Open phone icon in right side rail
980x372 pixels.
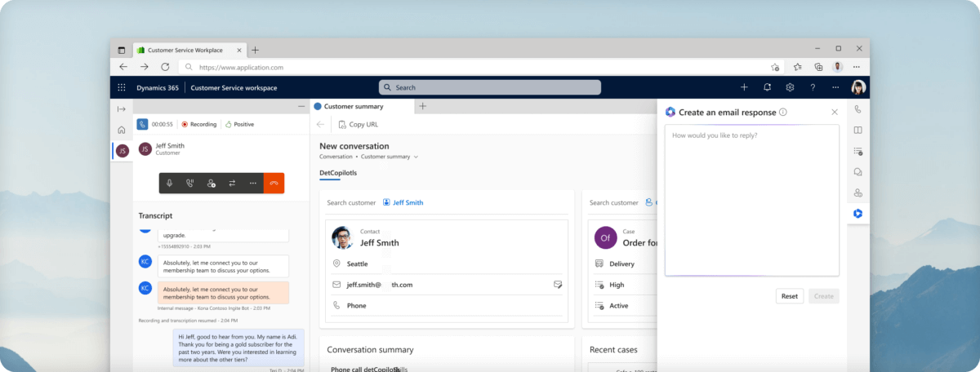(857, 108)
